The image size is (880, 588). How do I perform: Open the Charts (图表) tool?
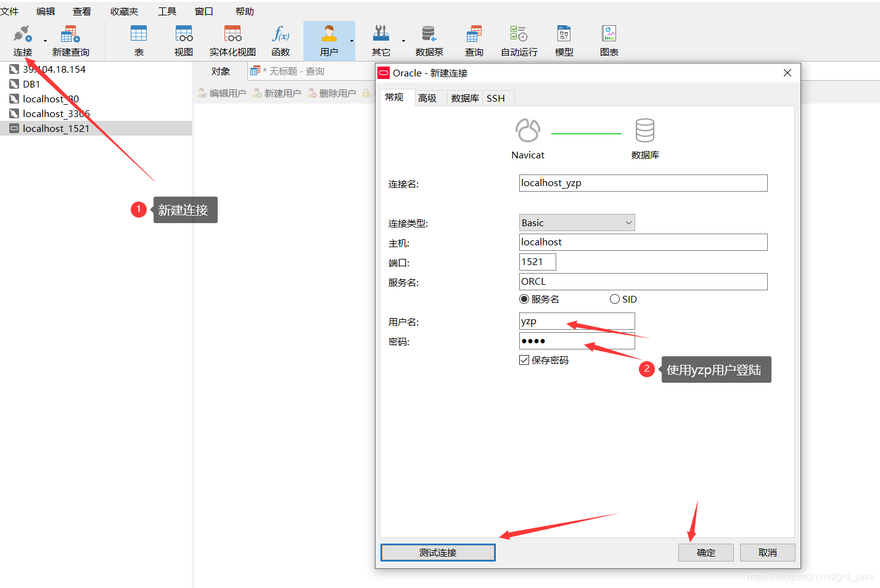click(x=609, y=41)
